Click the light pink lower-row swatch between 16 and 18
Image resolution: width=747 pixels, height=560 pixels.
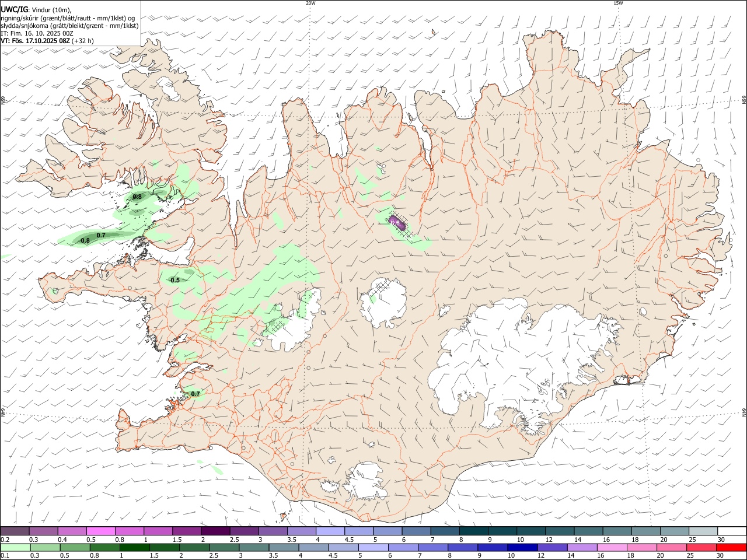pos(611,547)
